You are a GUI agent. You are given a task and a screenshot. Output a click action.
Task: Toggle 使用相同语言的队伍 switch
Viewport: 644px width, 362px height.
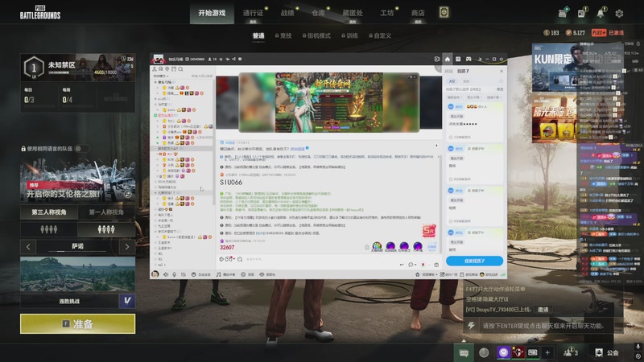(x=81, y=149)
